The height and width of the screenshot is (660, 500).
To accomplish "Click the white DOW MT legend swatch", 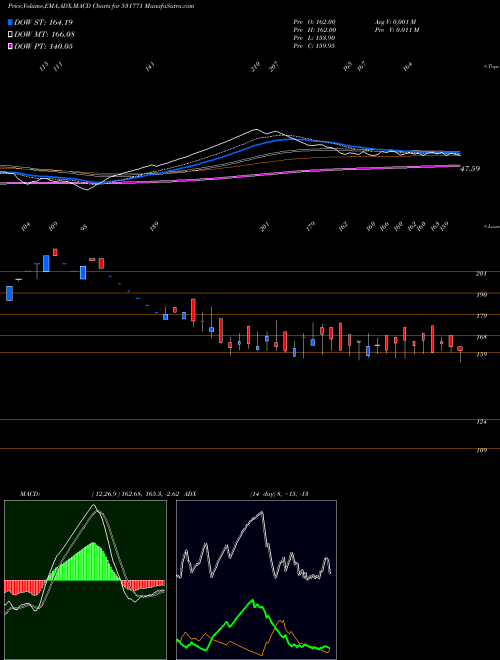I will coord(10,34).
